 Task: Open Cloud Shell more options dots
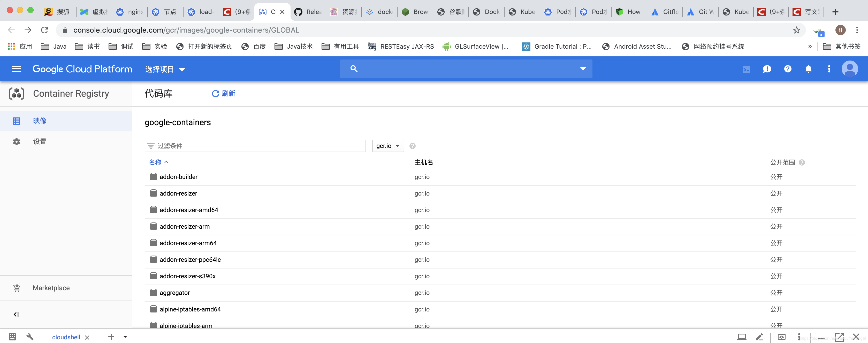click(x=799, y=337)
